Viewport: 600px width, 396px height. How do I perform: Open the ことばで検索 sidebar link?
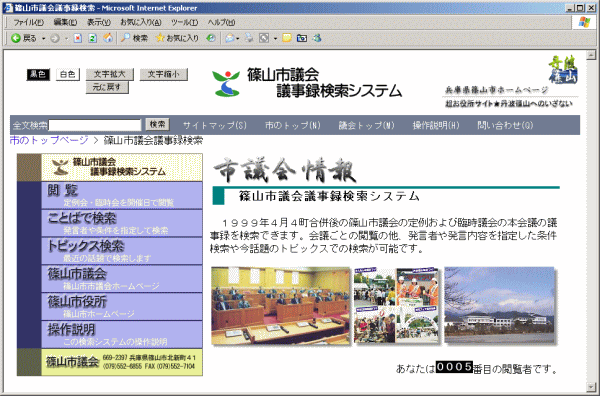point(122,223)
